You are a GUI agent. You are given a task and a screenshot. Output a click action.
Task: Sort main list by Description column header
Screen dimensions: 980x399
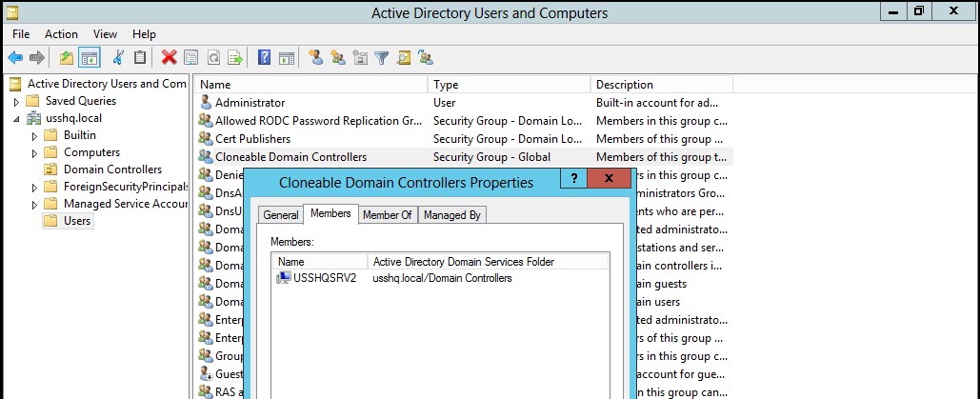(x=662, y=85)
